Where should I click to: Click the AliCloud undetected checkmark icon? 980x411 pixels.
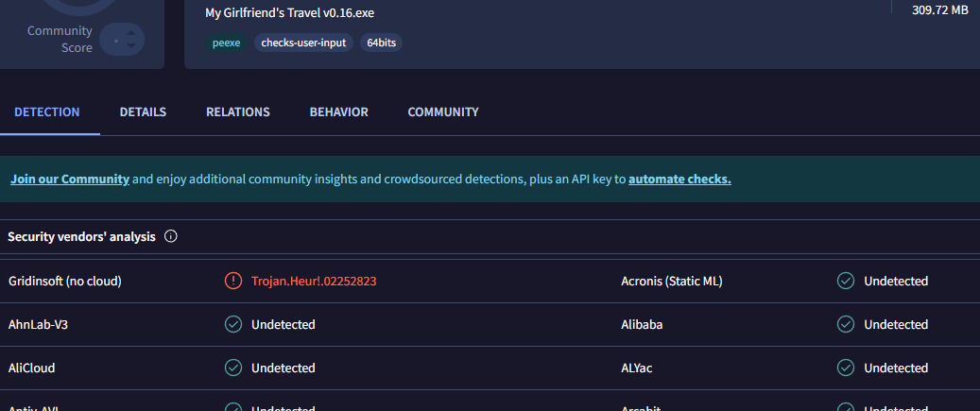pos(232,368)
